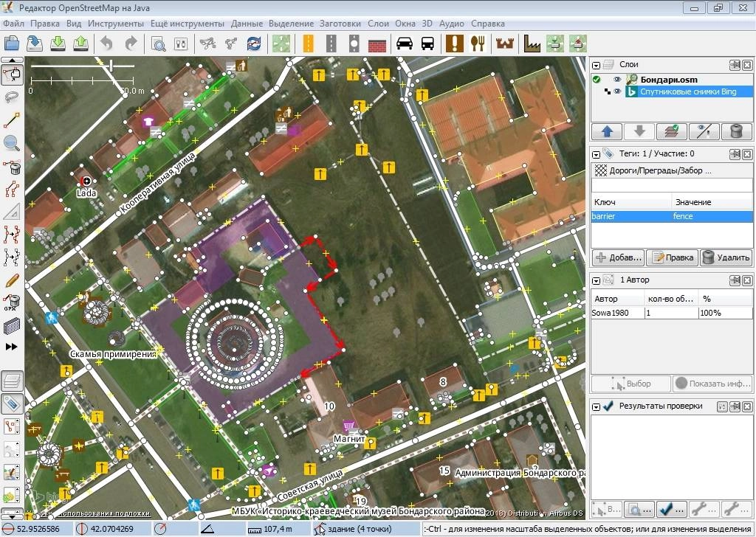The image size is (756, 537).
Task: Click the 107,4 m distance status field
Action: (278, 529)
